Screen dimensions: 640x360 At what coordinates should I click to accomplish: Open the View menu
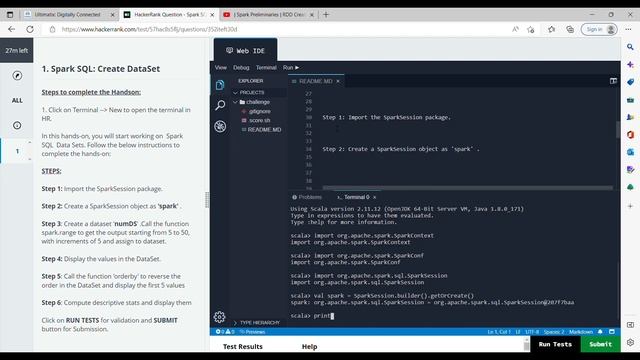[221, 67]
